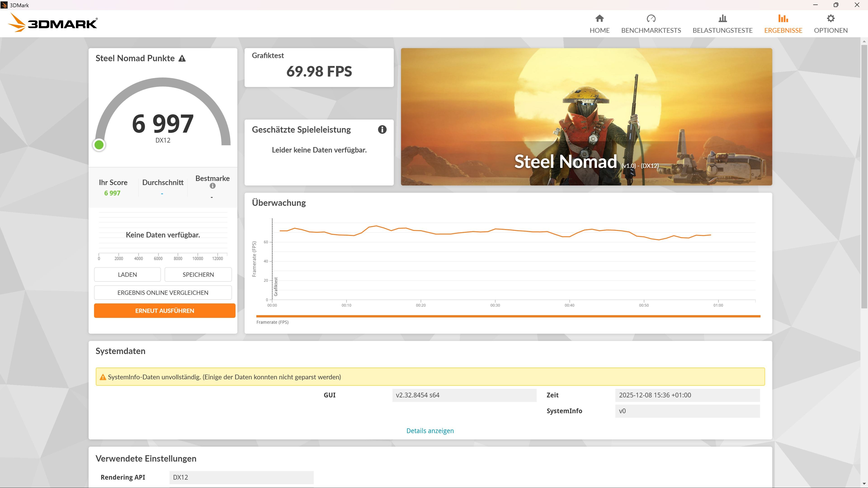This screenshot has width=868, height=488.
Task: Click info icon beside Geschätzte Spieleleistung
Action: point(382,130)
